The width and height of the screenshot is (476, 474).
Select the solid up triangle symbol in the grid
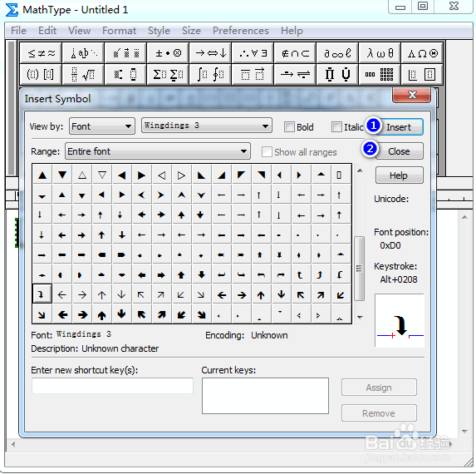tap(42, 175)
